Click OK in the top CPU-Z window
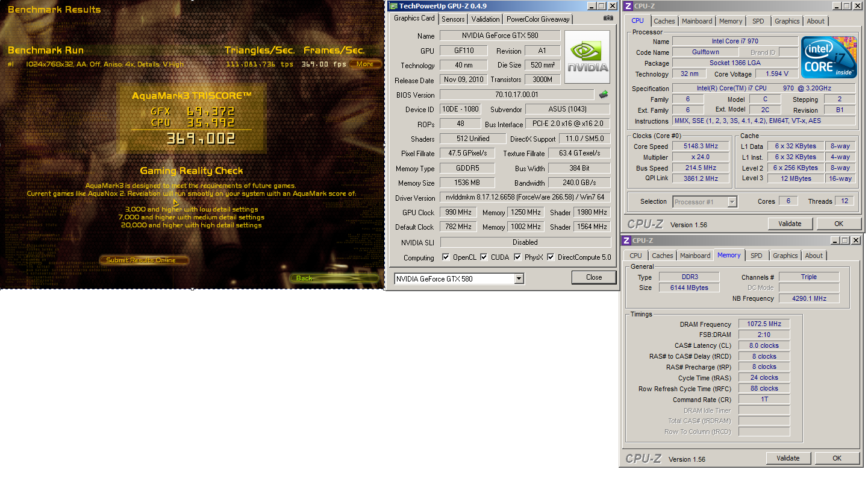 (838, 224)
